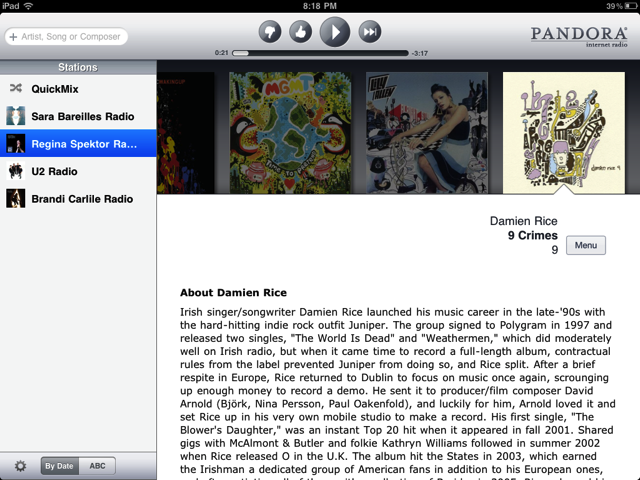Viewport: 640px width, 480px height.
Task: Select QuickMix shuffle icon
Action: tap(16, 88)
